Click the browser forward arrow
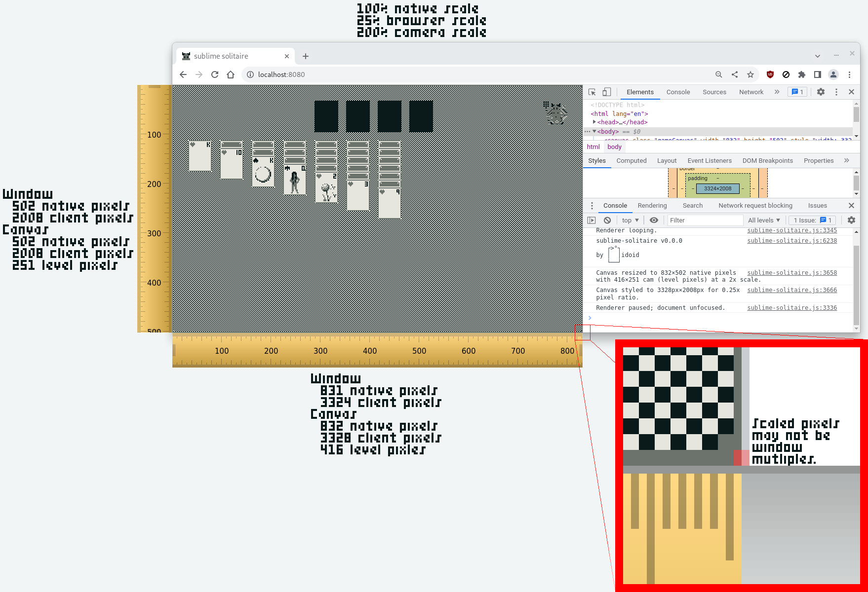This screenshot has height=592, width=868. click(x=199, y=74)
